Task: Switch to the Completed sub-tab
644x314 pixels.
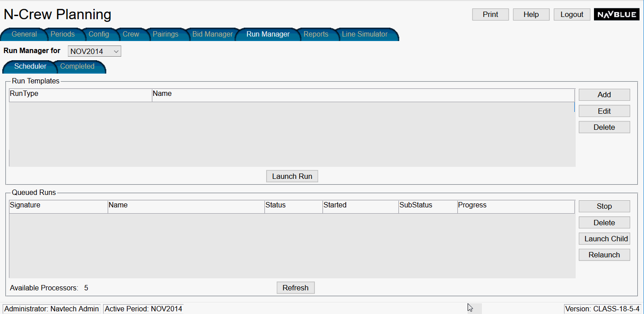Action: pos(77,66)
